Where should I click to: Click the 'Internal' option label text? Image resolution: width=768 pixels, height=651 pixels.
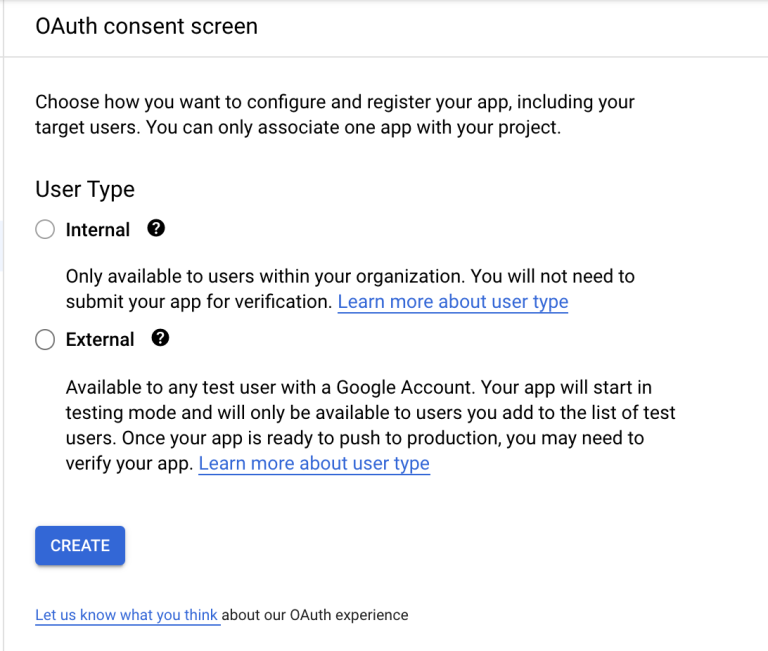click(x=98, y=230)
